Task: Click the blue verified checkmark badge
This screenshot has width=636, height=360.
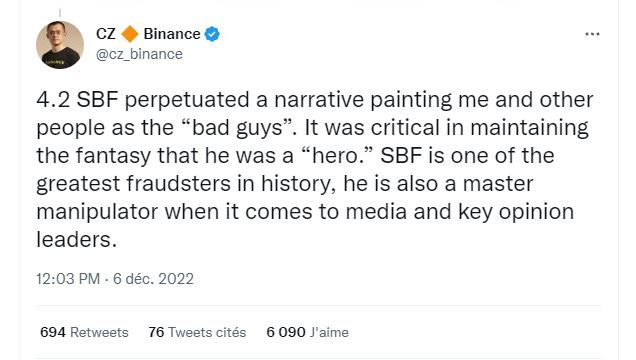Action: pos(212,34)
